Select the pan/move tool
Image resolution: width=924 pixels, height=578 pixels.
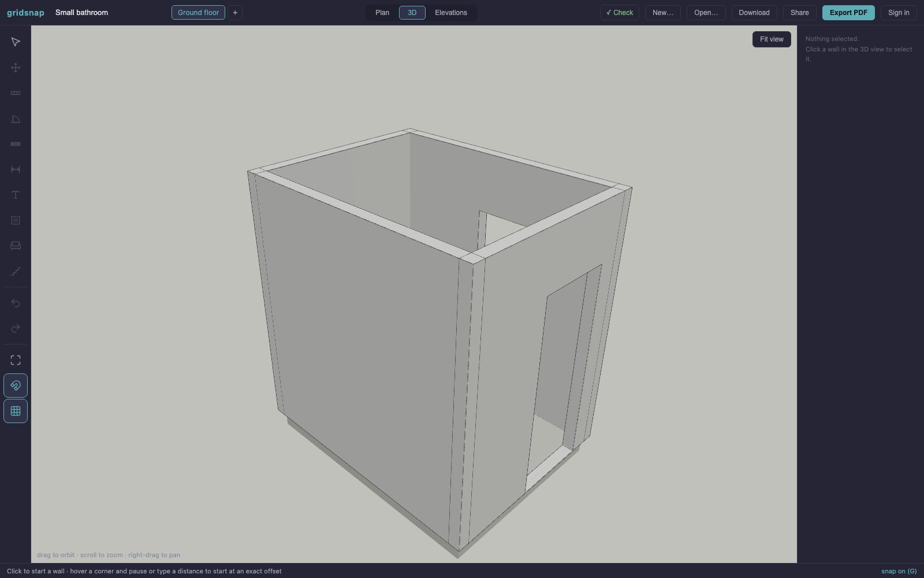click(x=16, y=68)
